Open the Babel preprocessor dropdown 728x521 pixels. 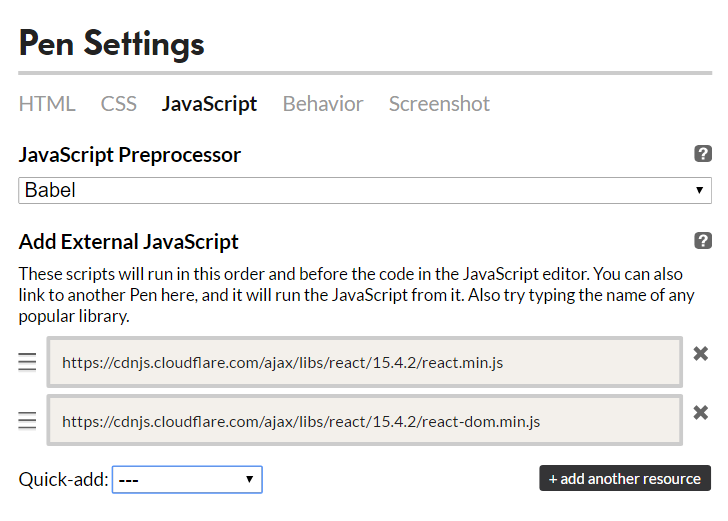click(x=364, y=190)
